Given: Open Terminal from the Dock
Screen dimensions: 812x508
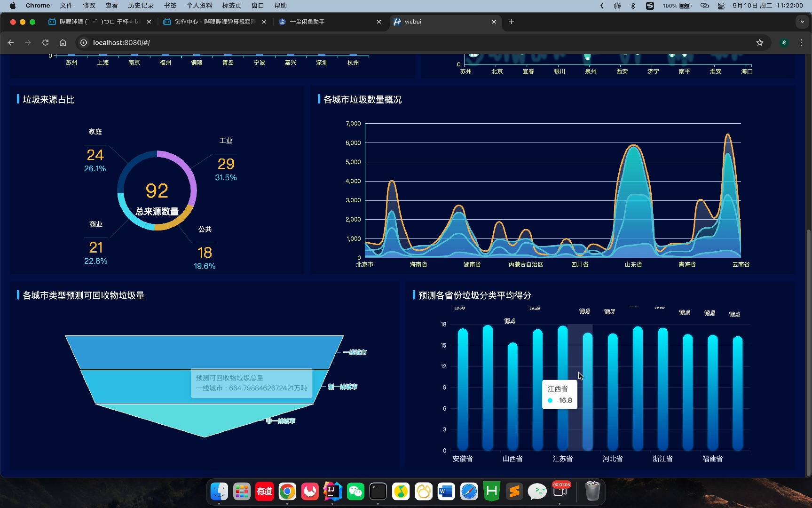Looking at the screenshot, I should pyautogui.click(x=378, y=492).
